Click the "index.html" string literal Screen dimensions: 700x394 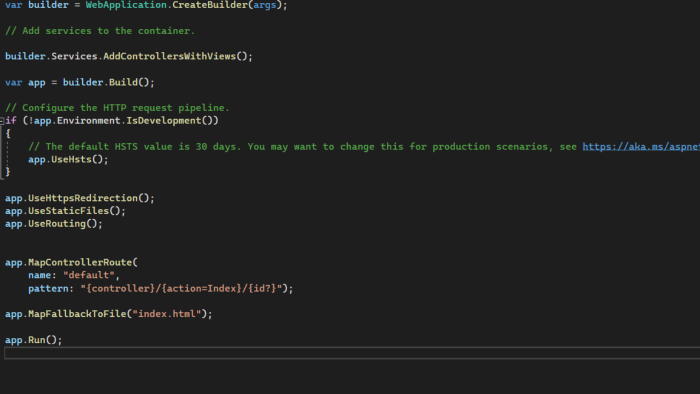click(167, 314)
